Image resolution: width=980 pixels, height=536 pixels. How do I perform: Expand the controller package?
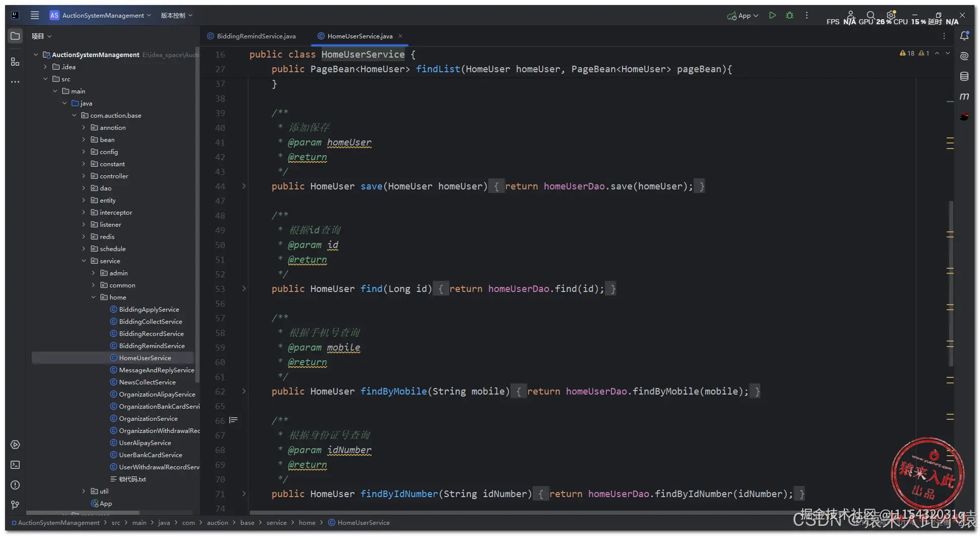(x=84, y=176)
